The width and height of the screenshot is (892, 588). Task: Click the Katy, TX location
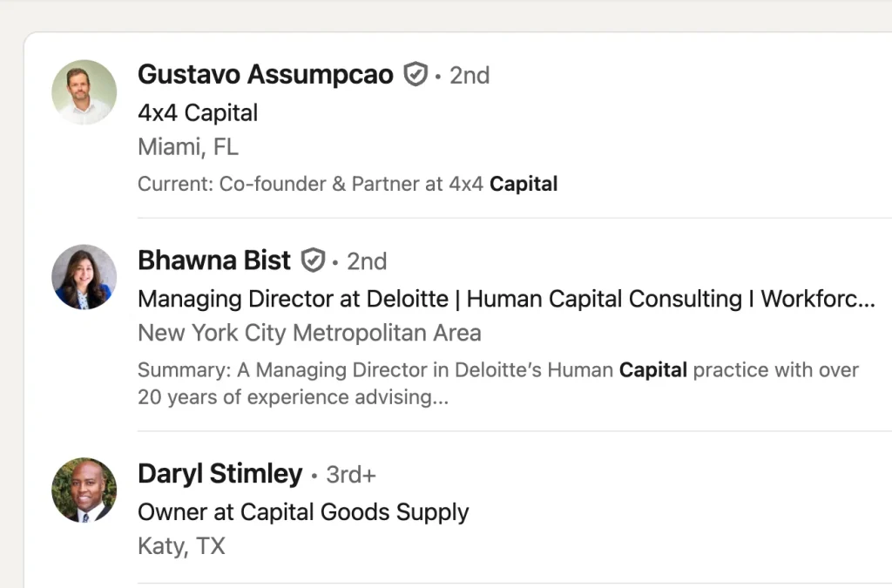181,546
